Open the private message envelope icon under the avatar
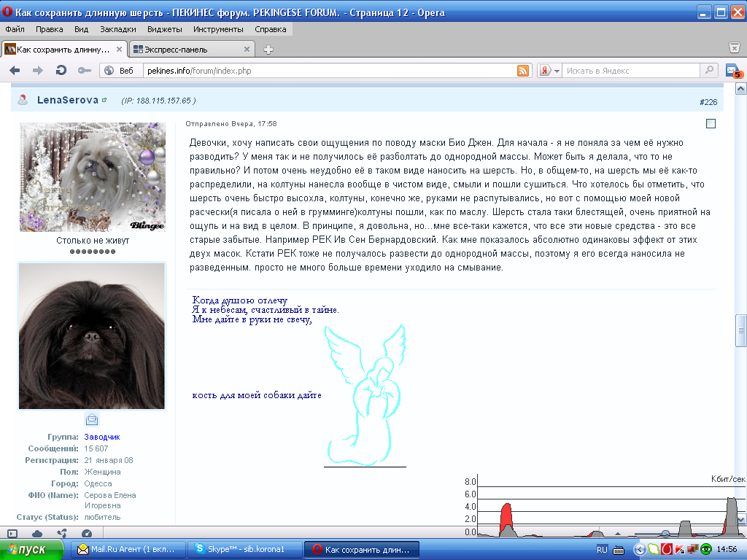This screenshot has height=560, width=747. (92, 419)
